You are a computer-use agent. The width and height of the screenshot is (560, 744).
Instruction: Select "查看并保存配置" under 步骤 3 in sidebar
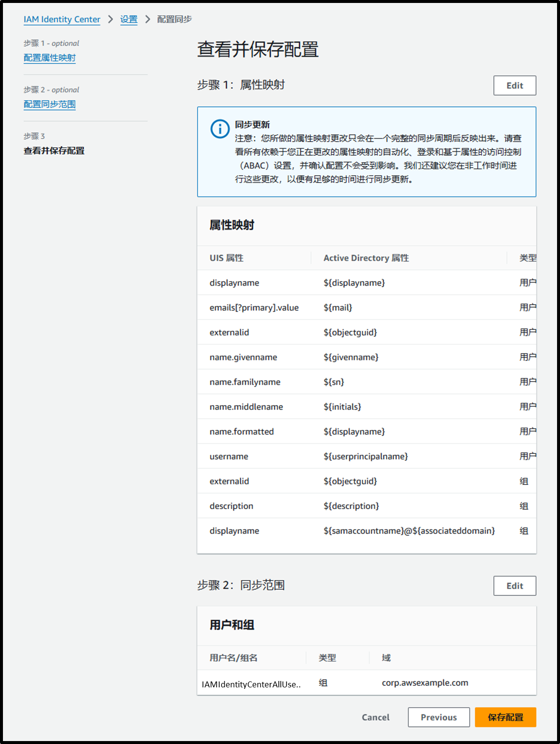point(54,151)
